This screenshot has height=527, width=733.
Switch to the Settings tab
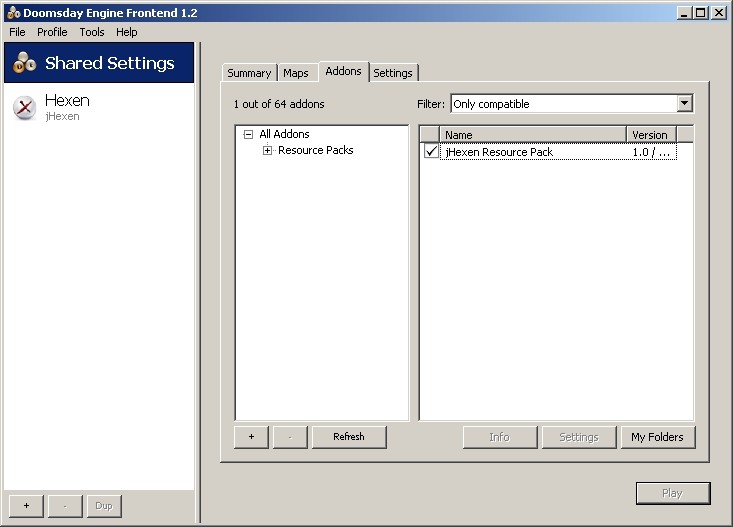[x=393, y=73]
